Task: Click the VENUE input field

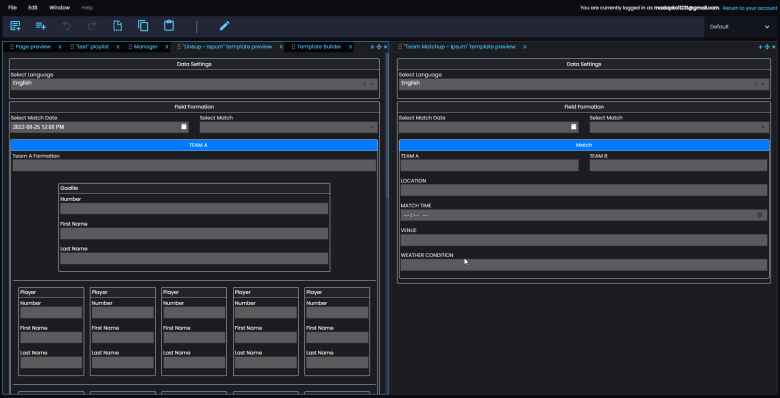Action: click(584, 240)
